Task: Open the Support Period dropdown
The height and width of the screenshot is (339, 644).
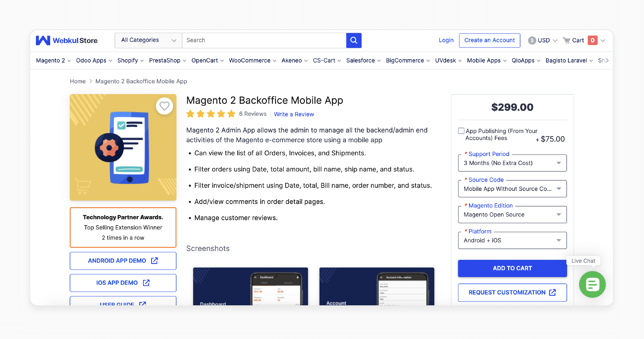Action: click(512, 163)
